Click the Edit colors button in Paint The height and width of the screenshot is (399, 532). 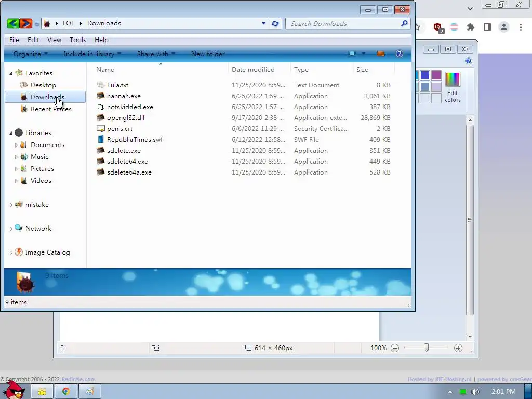[453, 87]
